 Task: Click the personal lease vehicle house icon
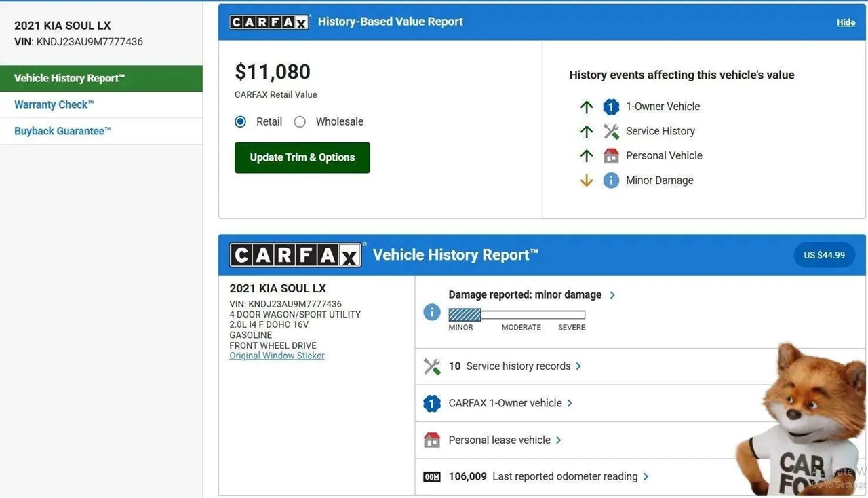[x=431, y=440]
